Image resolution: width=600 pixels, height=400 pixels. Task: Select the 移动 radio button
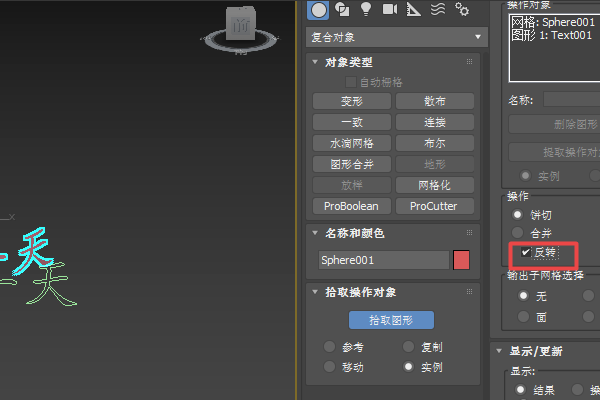coord(329,367)
